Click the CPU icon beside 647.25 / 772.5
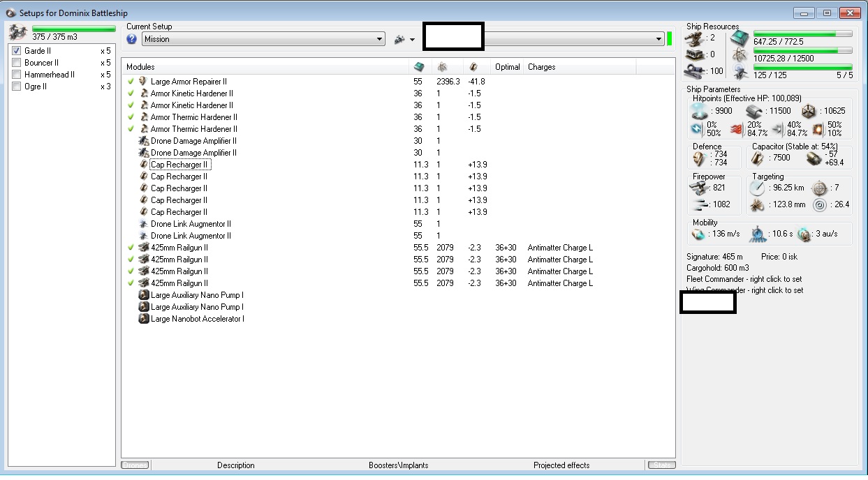Image resolution: width=868 pixels, height=480 pixels. coord(740,38)
